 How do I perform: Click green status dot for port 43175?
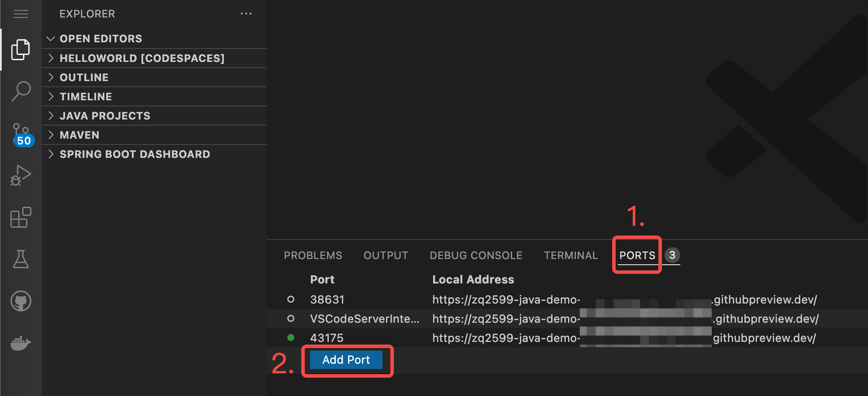point(291,338)
